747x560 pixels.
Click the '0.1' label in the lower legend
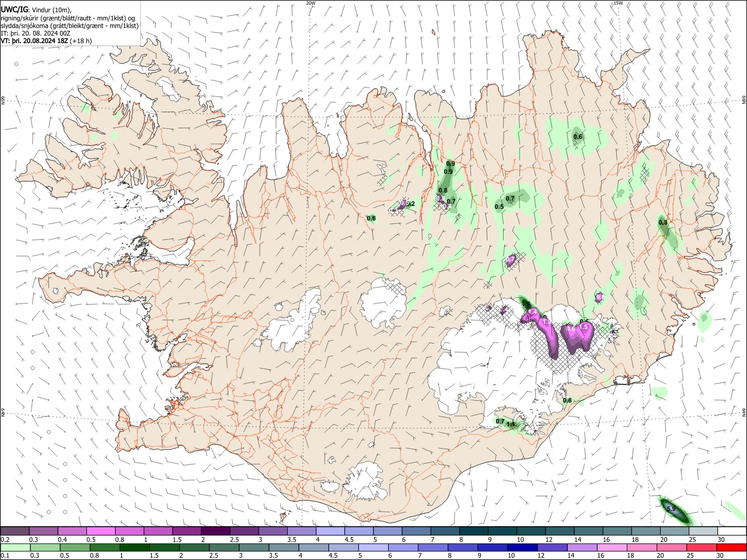pyautogui.click(x=5, y=556)
